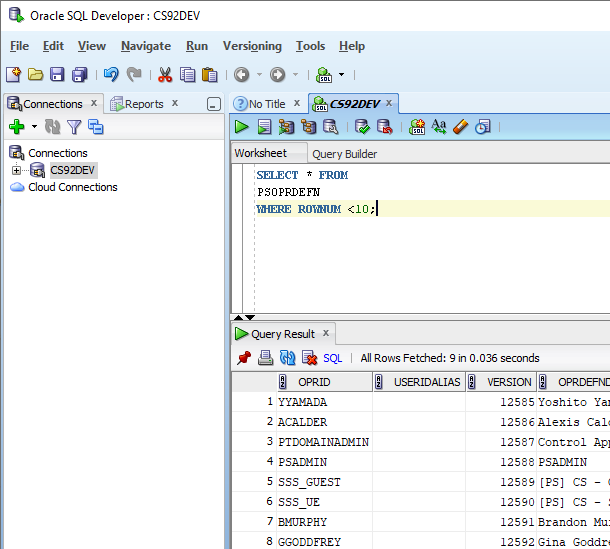Open a file with the folder icon

35,74
